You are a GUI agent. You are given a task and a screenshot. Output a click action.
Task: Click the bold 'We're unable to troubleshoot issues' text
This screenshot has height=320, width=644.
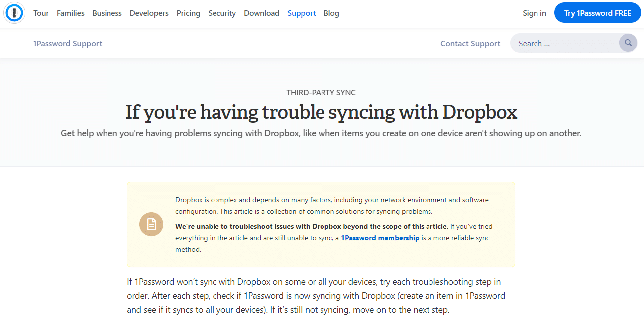tap(312, 226)
